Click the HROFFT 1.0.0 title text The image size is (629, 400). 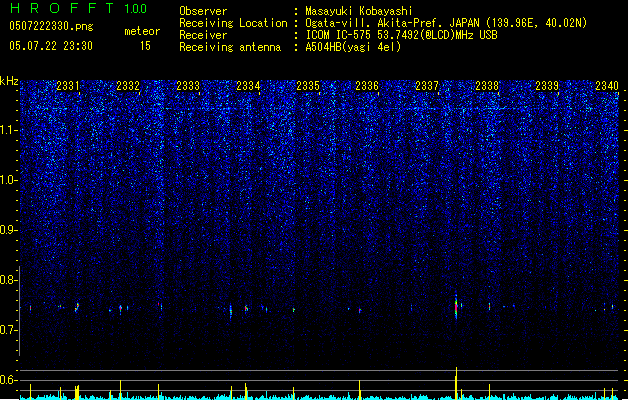click(79, 8)
